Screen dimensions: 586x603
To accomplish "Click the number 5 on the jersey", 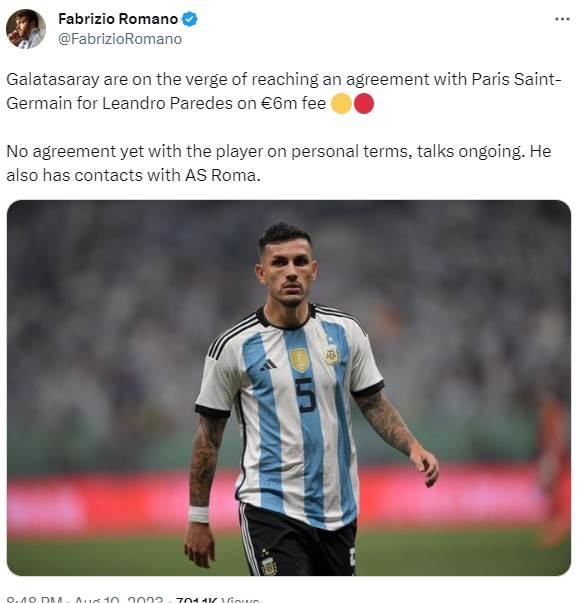I will click(306, 395).
